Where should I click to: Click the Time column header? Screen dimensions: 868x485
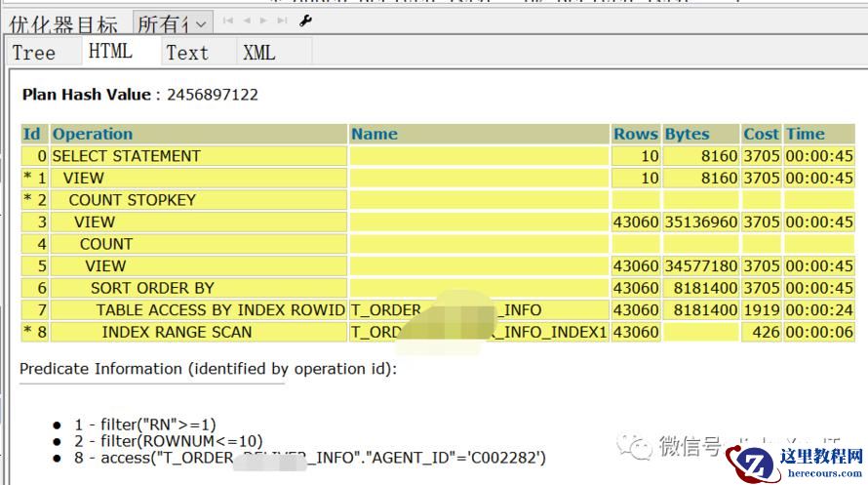pyautogui.click(x=819, y=134)
